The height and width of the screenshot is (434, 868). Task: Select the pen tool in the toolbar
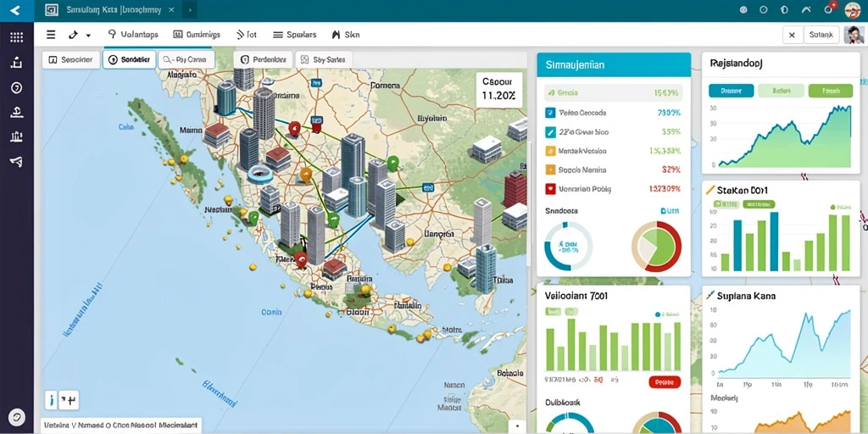73,35
